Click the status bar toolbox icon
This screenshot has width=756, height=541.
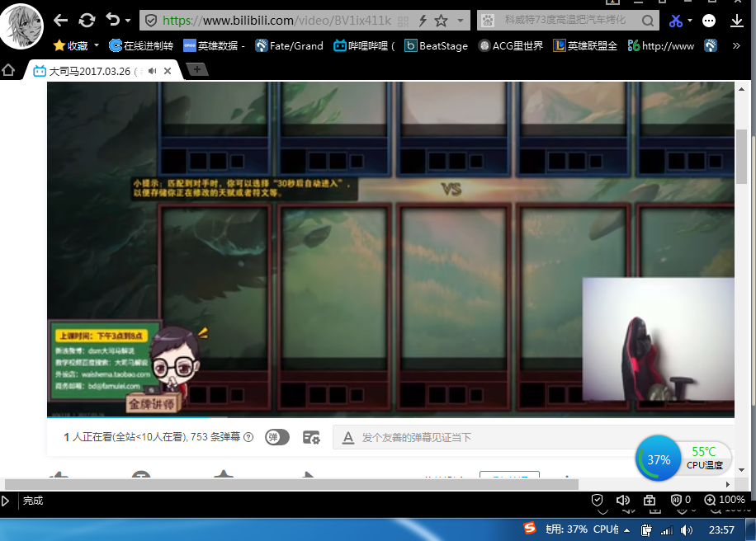pos(650,500)
